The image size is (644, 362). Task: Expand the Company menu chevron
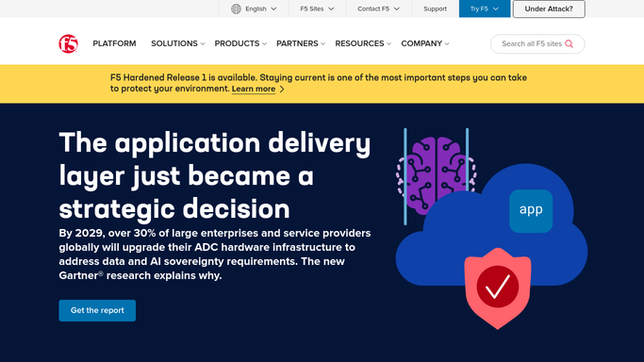click(x=447, y=44)
